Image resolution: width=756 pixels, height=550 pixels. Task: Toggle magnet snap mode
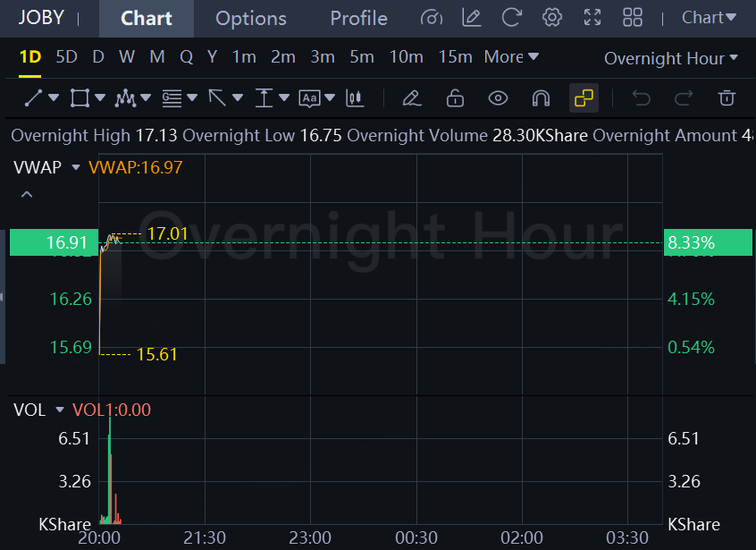point(541,98)
